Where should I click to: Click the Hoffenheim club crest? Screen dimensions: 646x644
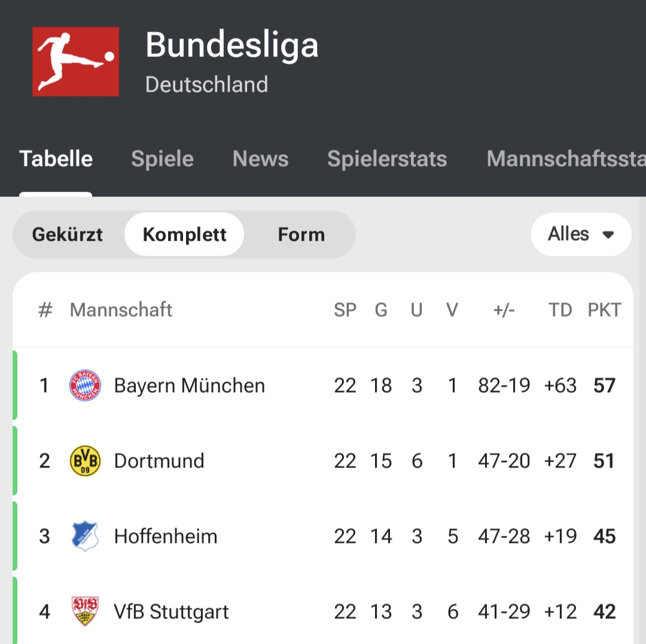pyautogui.click(x=85, y=536)
